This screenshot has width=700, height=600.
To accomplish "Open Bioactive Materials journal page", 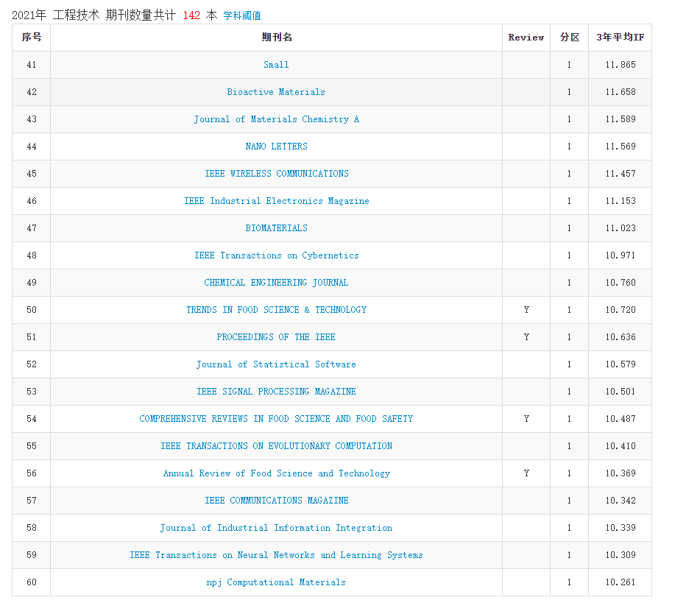I will tap(276, 92).
